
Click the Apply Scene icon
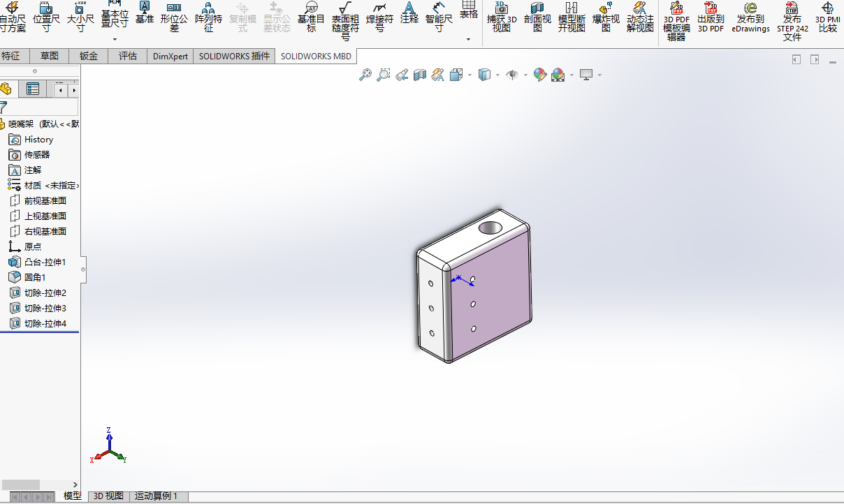(558, 75)
